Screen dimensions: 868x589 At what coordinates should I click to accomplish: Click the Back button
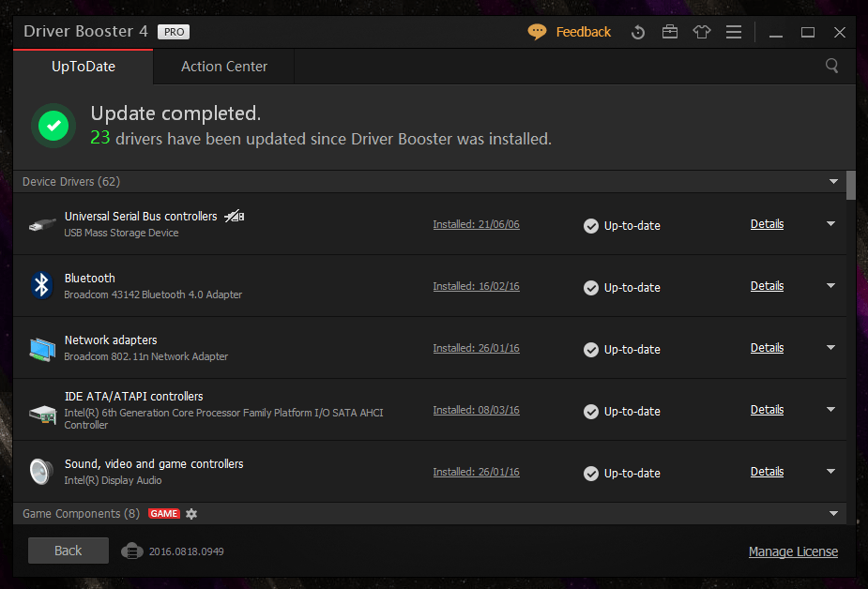pos(69,551)
